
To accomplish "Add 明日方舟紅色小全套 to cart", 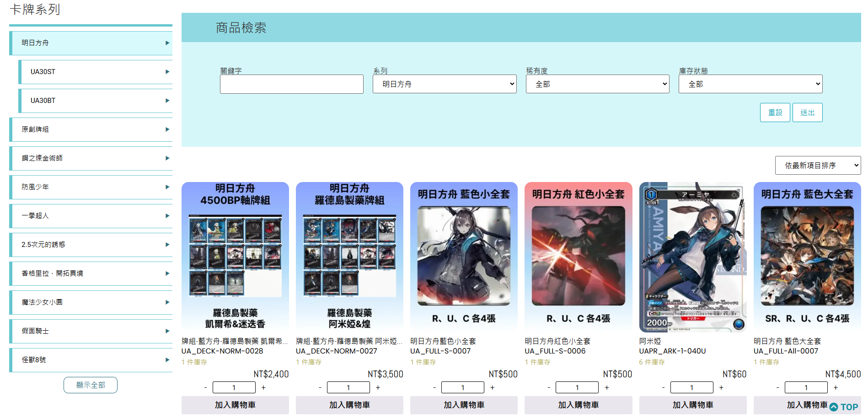I will (578, 405).
